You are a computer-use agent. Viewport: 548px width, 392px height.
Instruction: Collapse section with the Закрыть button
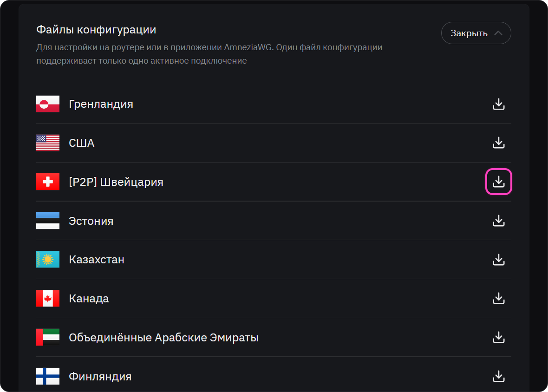[476, 33]
